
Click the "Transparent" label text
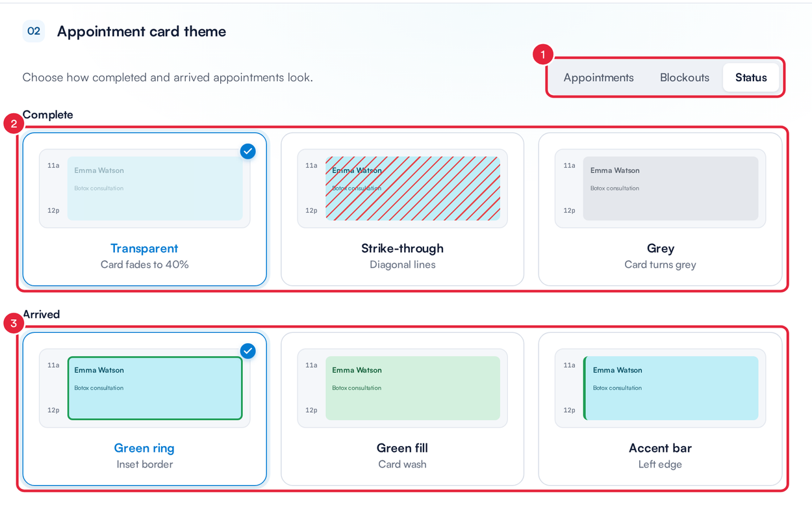(x=144, y=248)
